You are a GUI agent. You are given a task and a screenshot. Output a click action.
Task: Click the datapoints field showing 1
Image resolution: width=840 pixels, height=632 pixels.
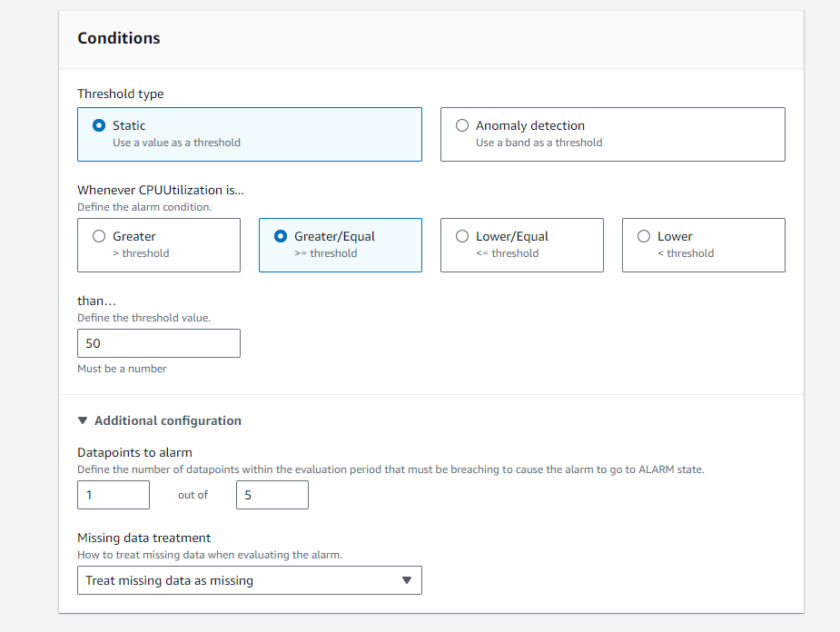[114, 495]
